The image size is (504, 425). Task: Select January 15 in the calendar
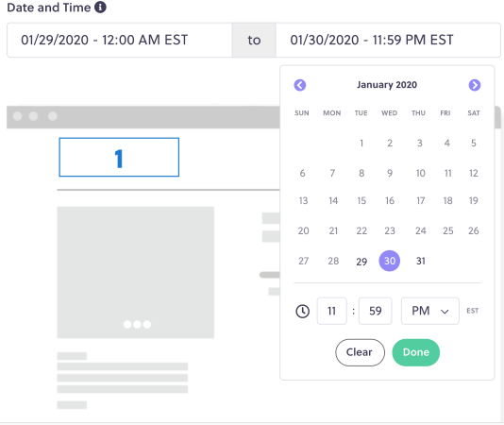point(361,201)
